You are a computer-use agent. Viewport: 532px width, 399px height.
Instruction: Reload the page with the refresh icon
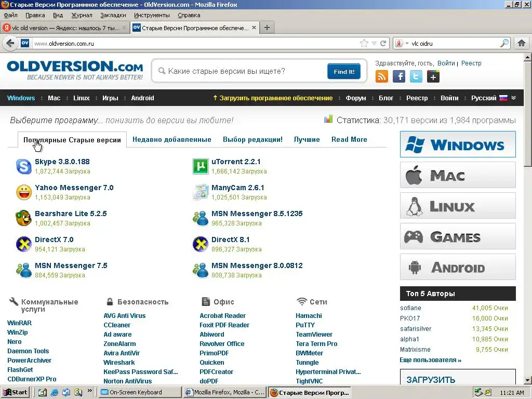pos(383,44)
